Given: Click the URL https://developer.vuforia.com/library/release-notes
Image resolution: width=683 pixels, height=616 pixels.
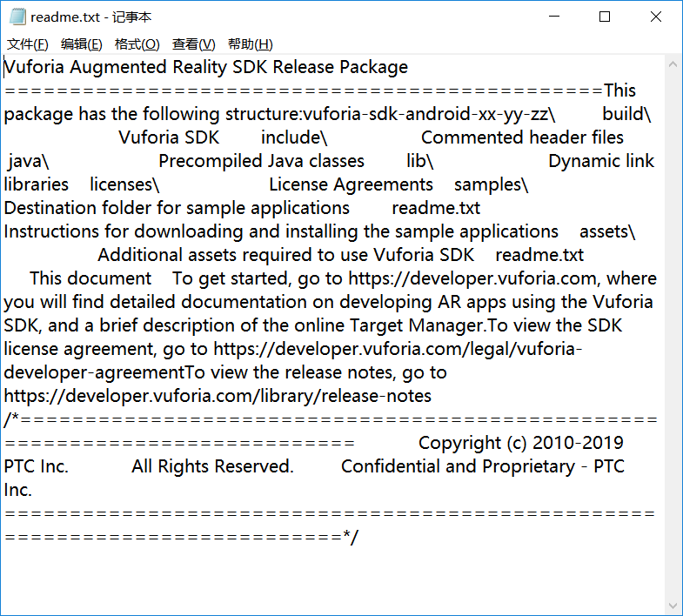Looking at the screenshot, I should tap(218, 397).
